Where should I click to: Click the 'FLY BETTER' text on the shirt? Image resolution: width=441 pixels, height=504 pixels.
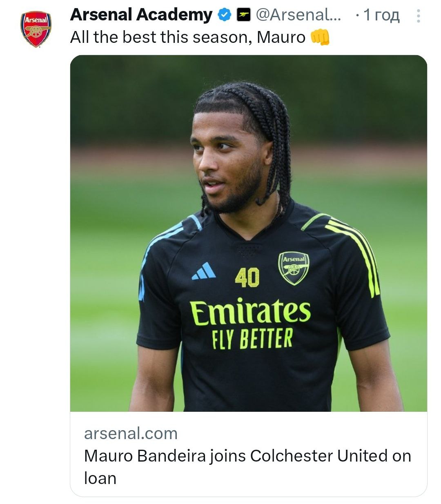[x=252, y=338]
